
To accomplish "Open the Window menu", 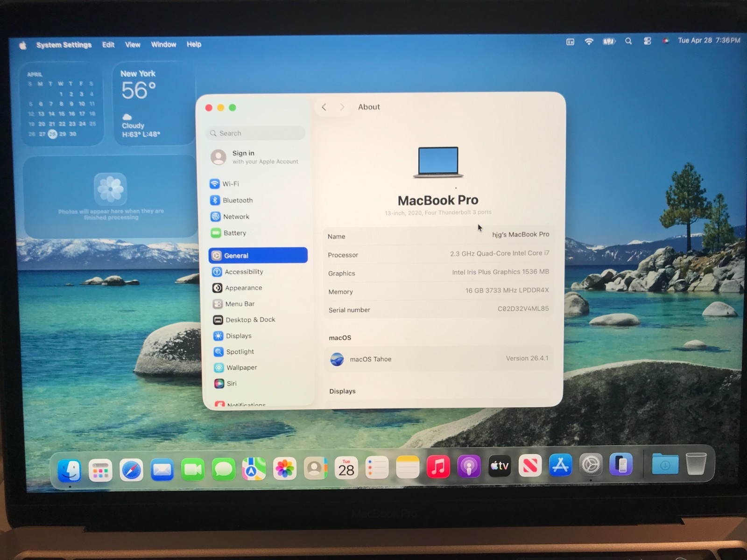I will pos(163,44).
